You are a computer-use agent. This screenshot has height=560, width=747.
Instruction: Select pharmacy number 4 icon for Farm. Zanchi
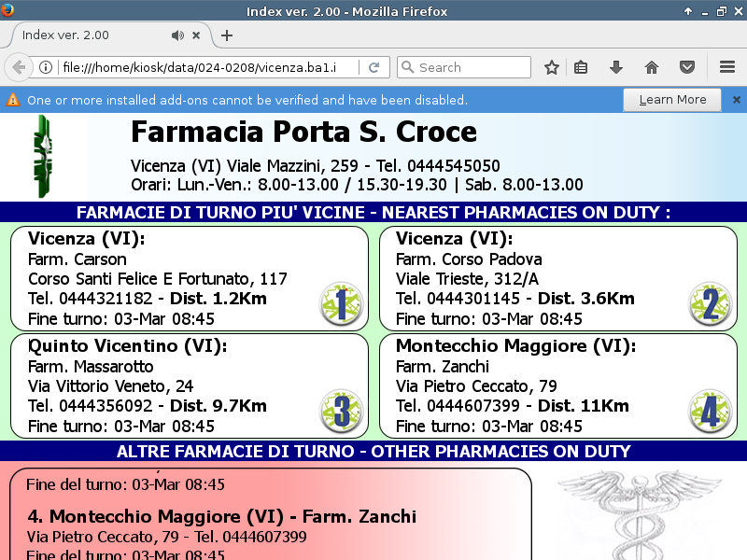coord(710,412)
